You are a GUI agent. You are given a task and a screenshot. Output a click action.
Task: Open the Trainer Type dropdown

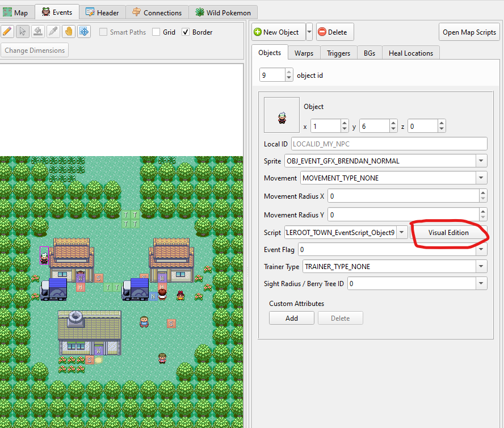[481, 267]
